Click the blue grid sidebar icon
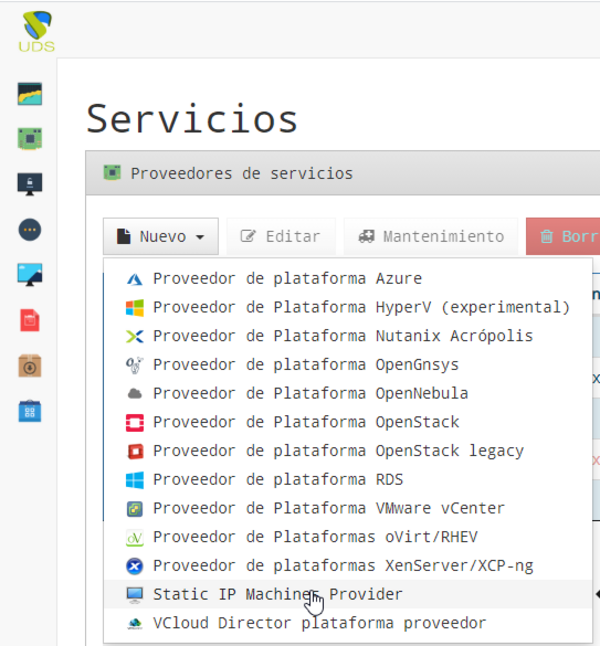 30,411
